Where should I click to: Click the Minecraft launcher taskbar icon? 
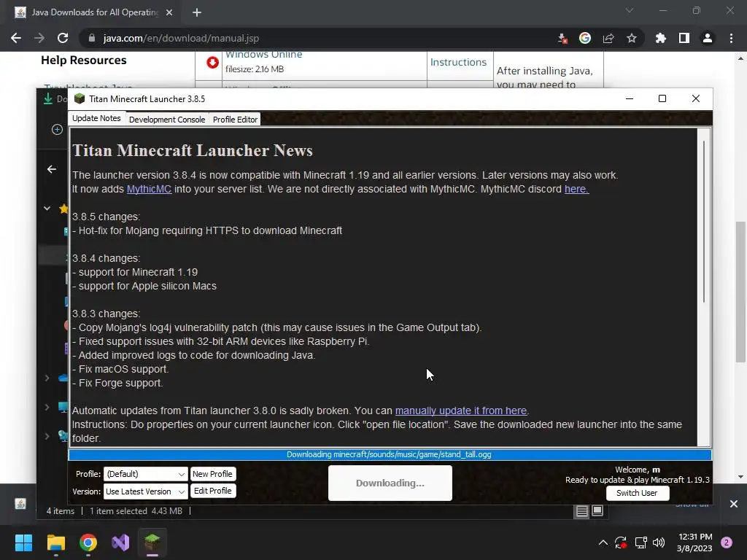[x=152, y=542]
